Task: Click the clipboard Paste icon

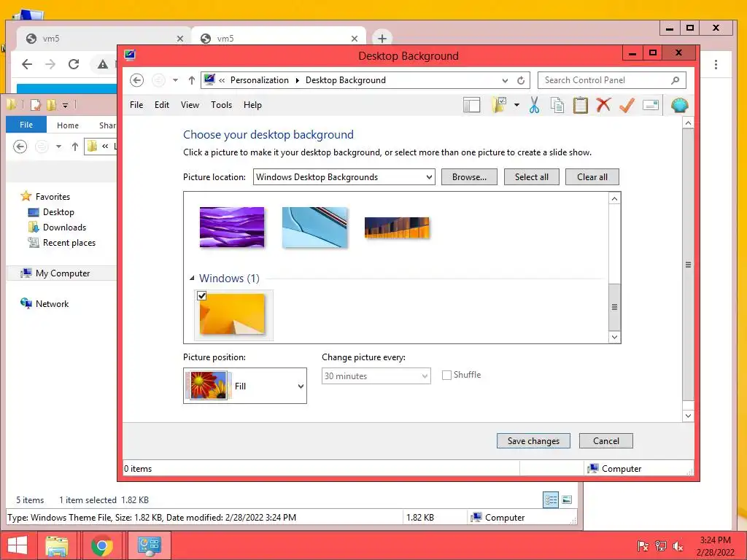Action: [x=580, y=105]
